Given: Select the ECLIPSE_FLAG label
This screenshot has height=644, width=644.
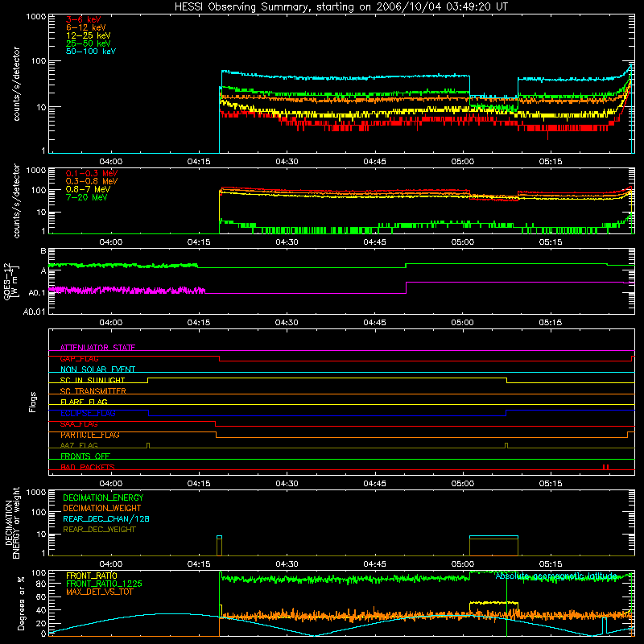Looking at the screenshot, I should click(x=88, y=413).
